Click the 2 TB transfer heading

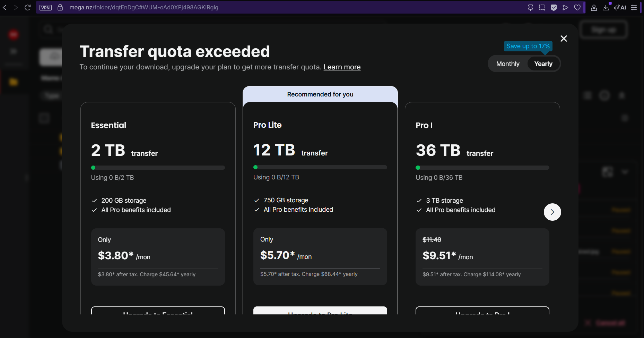124,151
